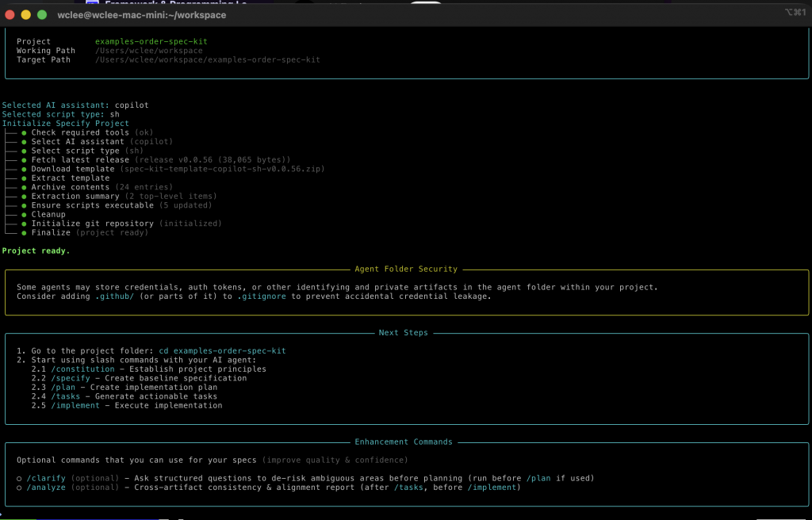
Task: Click the 'Selected AI assistant: copilot' line
Action: coord(75,105)
